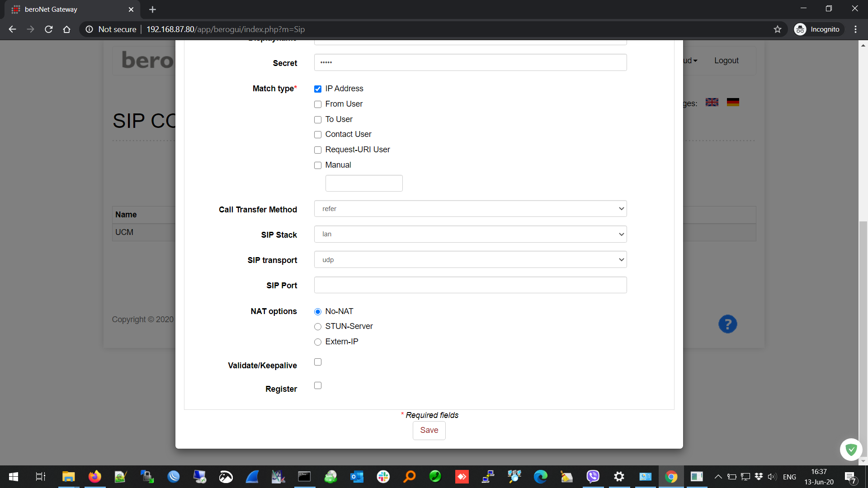Image resolution: width=868 pixels, height=488 pixels.
Task: Click into the SIP Port field
Action: (x=470, y=285)
